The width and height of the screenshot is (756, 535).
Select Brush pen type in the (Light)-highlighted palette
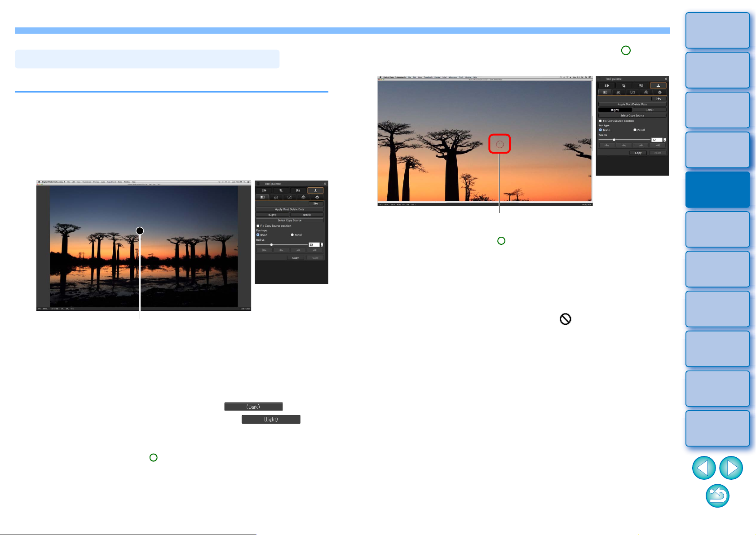[601, 130]
